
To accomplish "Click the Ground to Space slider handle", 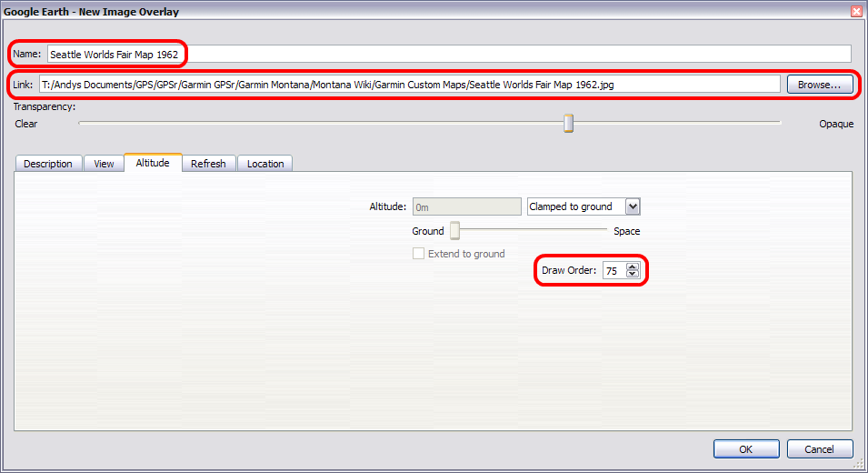I will tap(454, 230).
